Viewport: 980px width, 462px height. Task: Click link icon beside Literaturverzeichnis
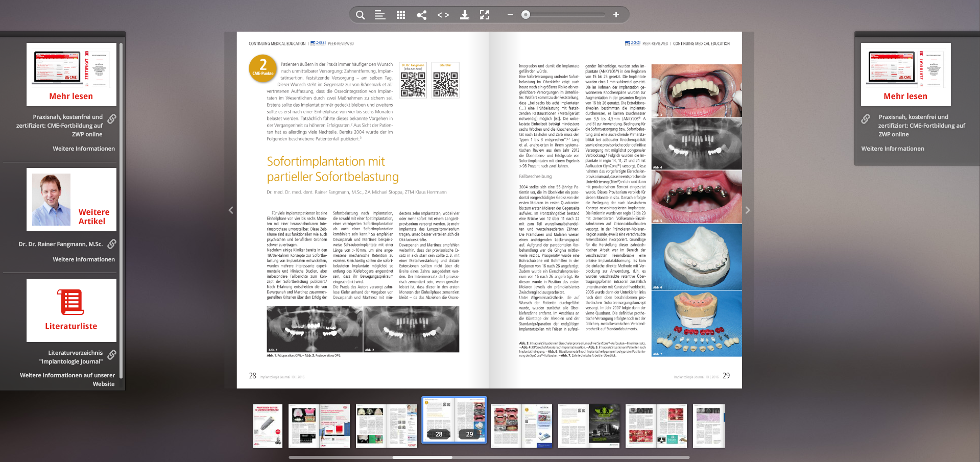tap(111, 354)
